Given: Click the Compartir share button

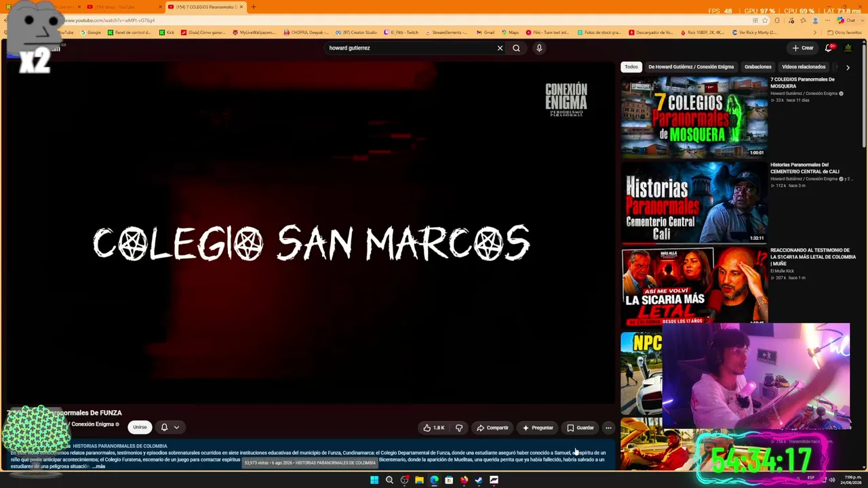Looking at the screenshot, I should click(492, 428).
